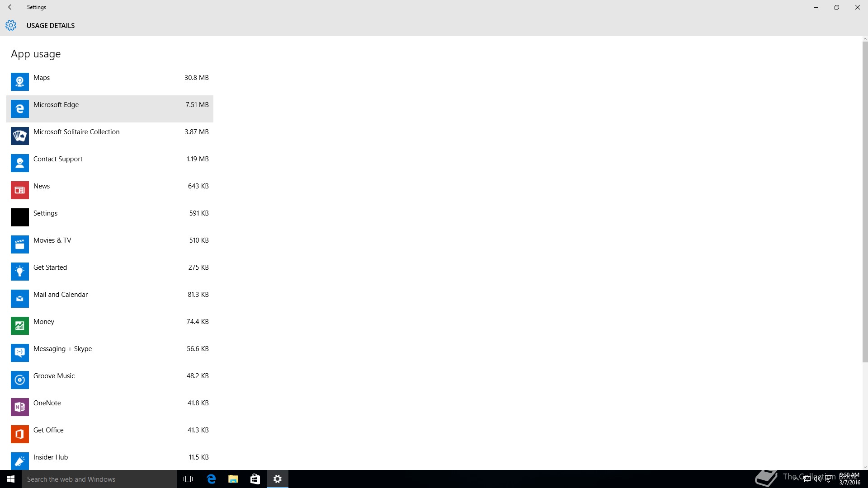
Task: Select the Messaging + Skype label
Action: pyautogui.click(x=63, y=349)
